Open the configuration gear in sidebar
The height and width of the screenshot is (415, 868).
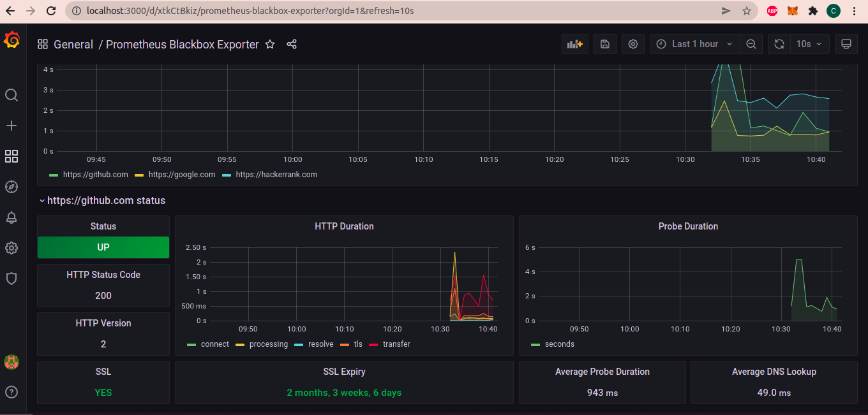coord(11,248)
